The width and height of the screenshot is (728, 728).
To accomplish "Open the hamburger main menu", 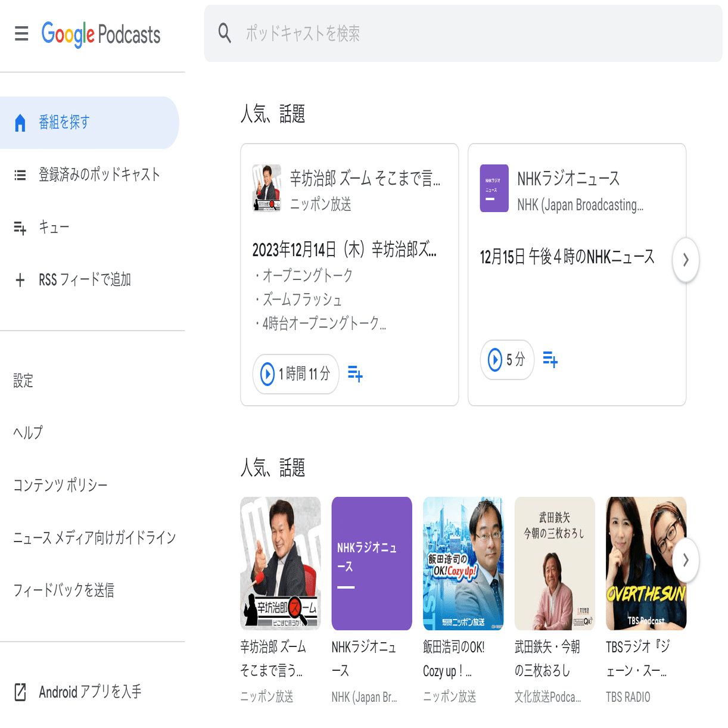I will coord(21,33).
